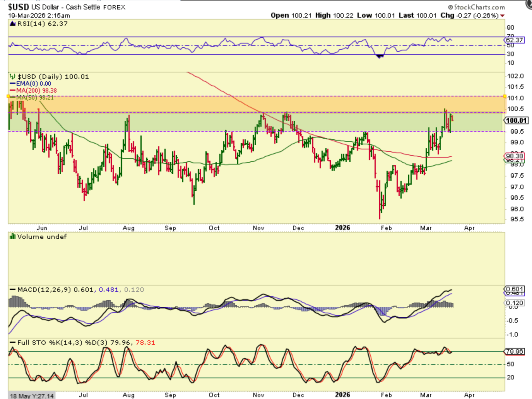This screenshot has height=399, width=532.
Task: Click the 90 label on RSI axis
Action: 511,28
